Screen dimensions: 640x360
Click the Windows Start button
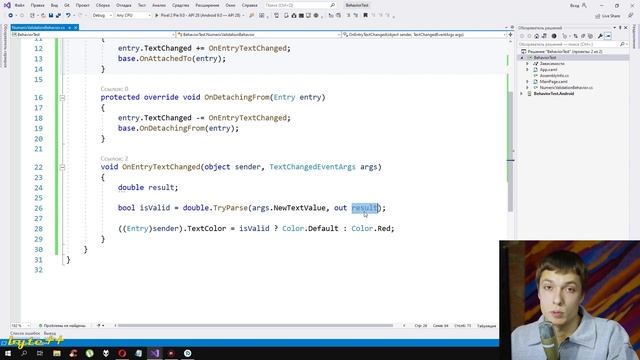click(x=8, y=353)
